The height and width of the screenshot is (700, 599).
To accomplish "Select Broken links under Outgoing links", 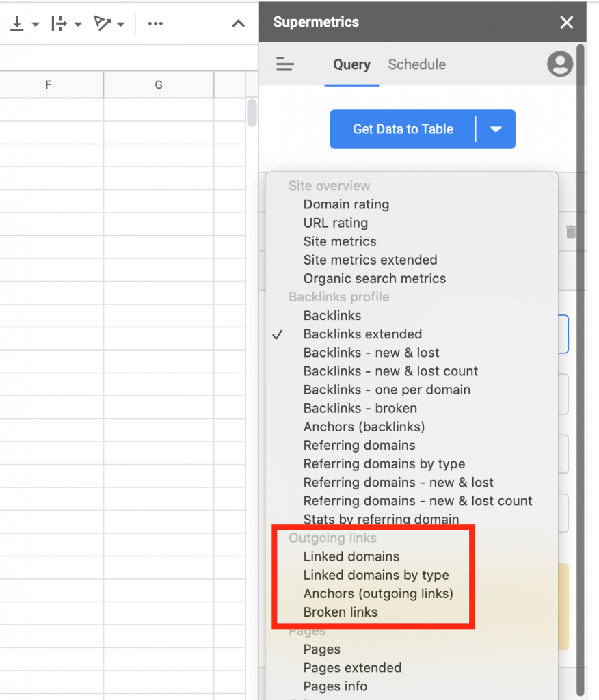I will pyautogui.click(x=340, y=612).
